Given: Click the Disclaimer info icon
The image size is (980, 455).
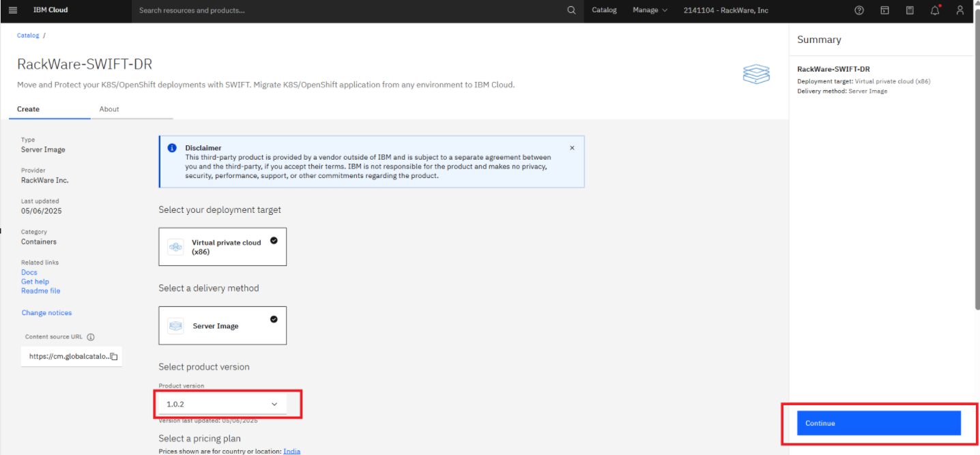Looking at the screenshot, I should pos(172,148).
